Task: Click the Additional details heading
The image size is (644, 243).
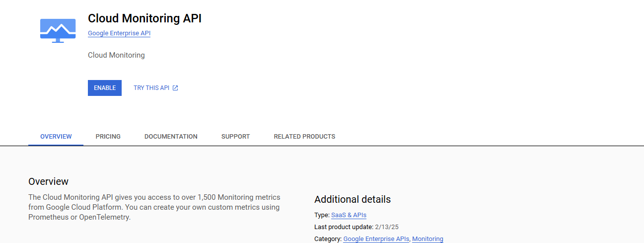Action: (x=353, y=199)
